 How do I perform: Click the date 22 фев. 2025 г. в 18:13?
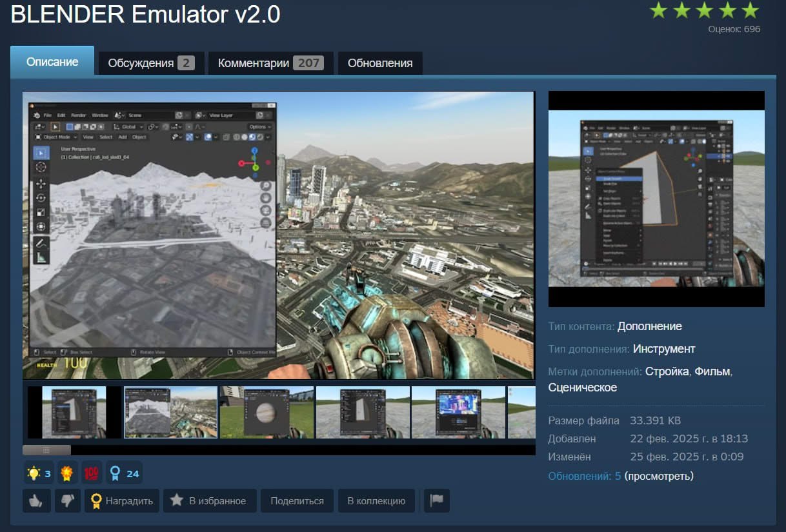(x=689, y=438)
